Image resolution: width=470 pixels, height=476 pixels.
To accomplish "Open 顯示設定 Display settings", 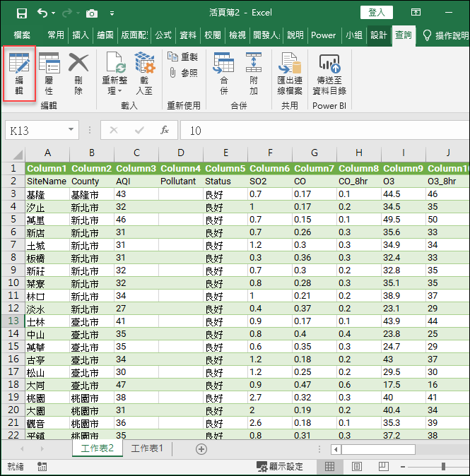I will pos(280,467).
